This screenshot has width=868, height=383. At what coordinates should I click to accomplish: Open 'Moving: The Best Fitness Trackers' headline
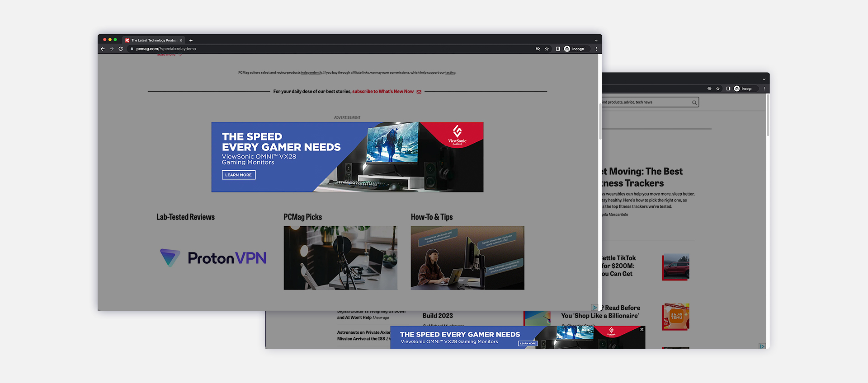(642, 177)
